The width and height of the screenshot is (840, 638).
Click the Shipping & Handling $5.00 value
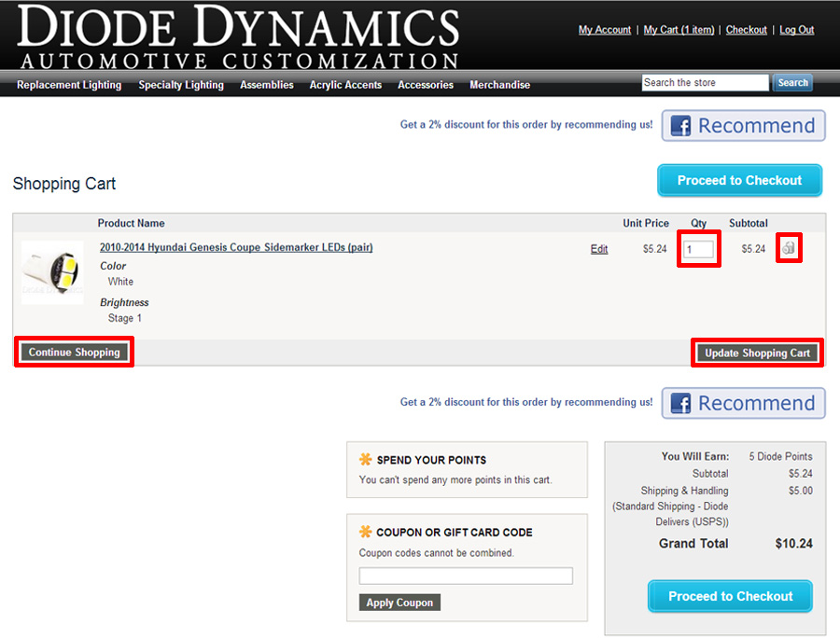(x=801, y=491)
